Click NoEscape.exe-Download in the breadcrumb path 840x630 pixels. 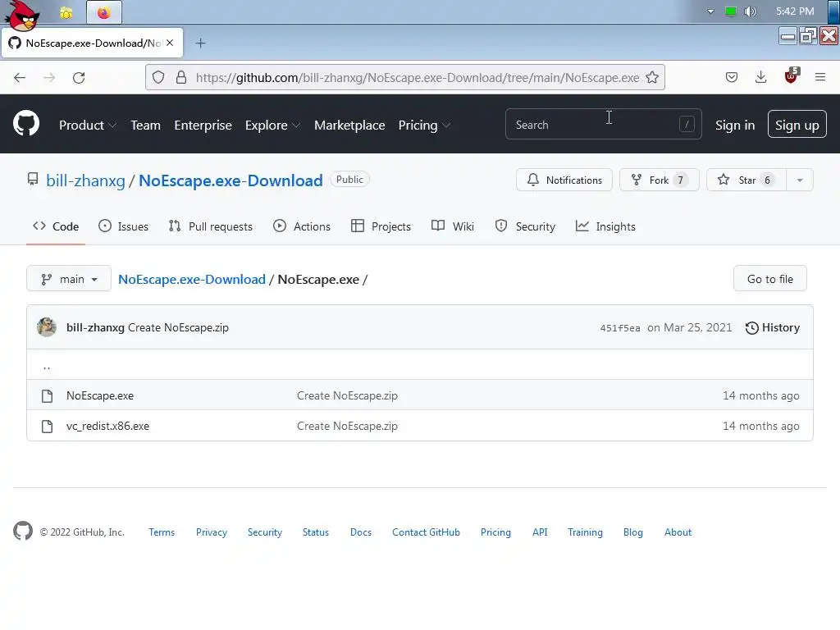192,279
